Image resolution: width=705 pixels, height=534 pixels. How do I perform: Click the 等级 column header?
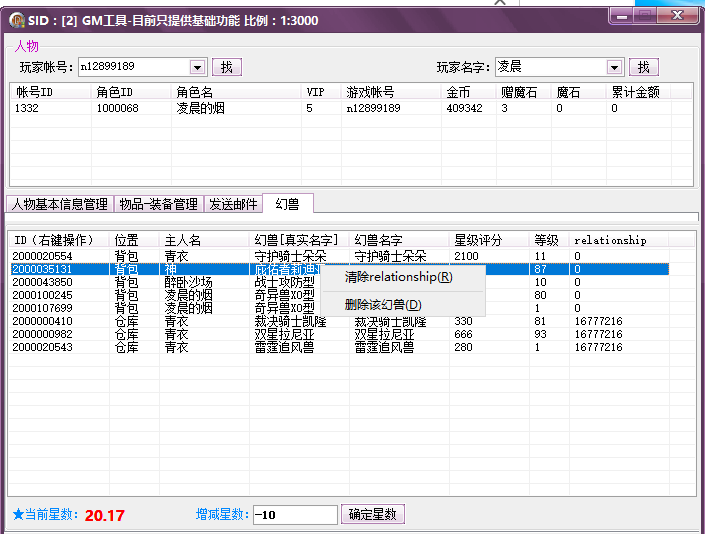[x=547, y=240]
